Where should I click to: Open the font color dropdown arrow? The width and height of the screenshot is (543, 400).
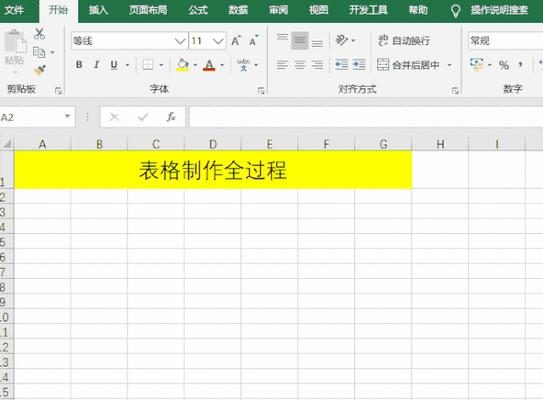click(222, 65)
